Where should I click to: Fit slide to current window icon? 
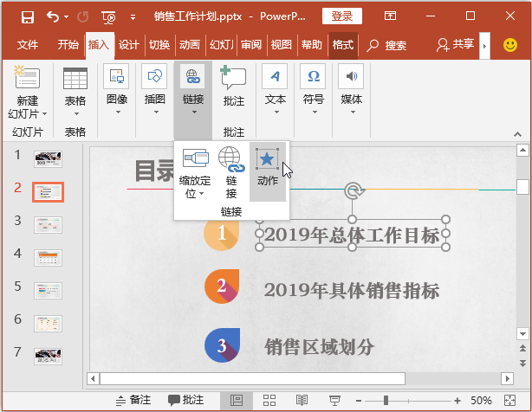510,401
